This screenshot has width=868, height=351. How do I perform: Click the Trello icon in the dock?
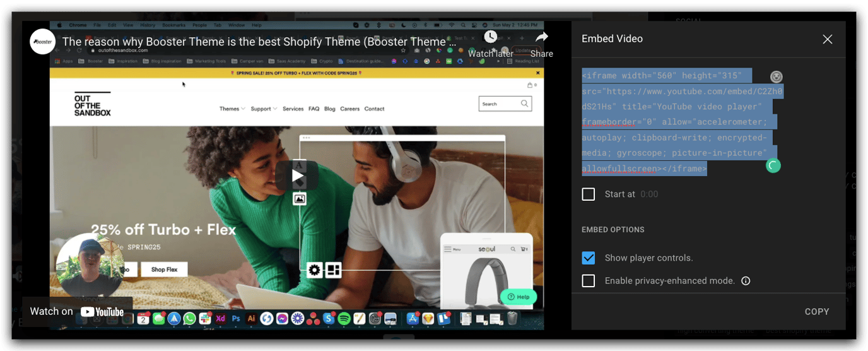(443, 319)
